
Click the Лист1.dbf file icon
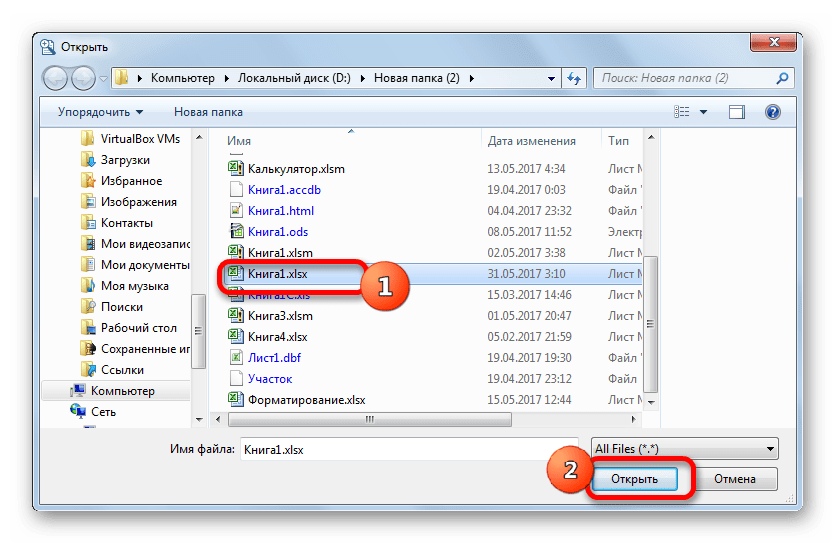tap(235, 357)
